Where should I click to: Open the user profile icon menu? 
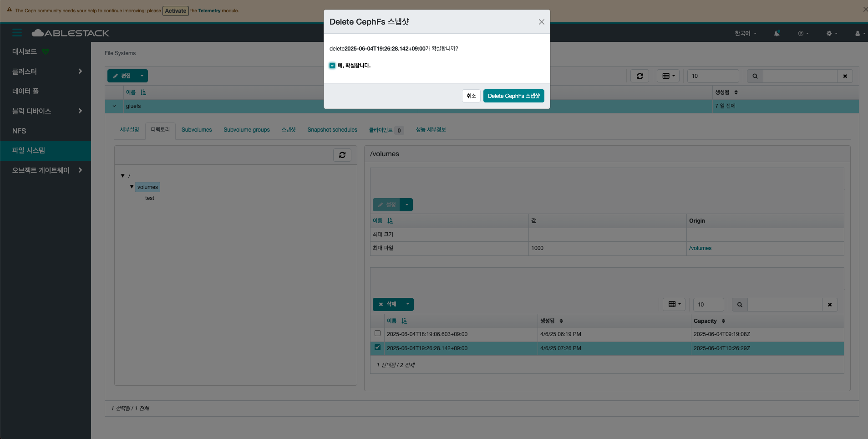tap(859, 33)
